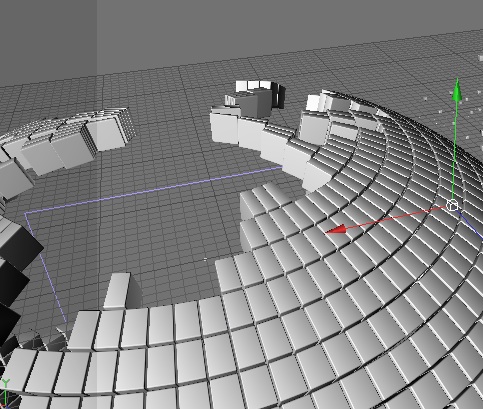The width and height of the screenshot is (483, 409).
Task: Click the green Y-axis arrow handle
Action: (457, 89)
